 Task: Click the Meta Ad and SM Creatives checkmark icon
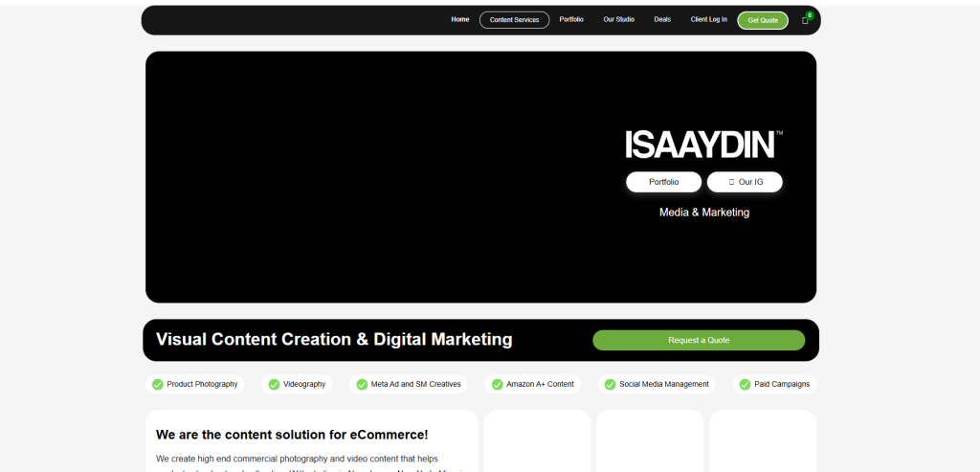pos(362,385)
